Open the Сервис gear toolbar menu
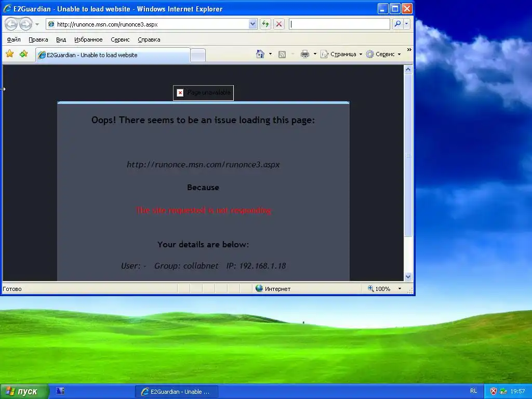 coord(384,54)
